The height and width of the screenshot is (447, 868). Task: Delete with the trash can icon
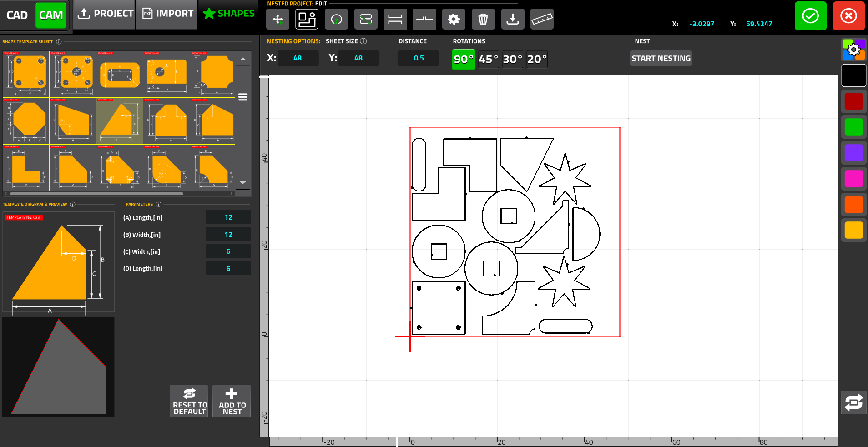pyautogui.click(x=483, y=19)
